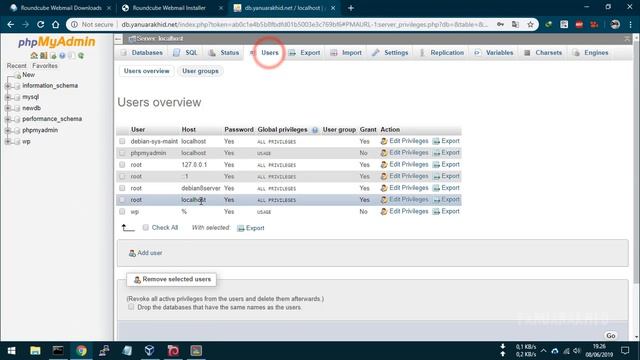Viewport: 640px width, 360px height.
Task: Open Chrome from the taskbar
Action: (81, 351)
